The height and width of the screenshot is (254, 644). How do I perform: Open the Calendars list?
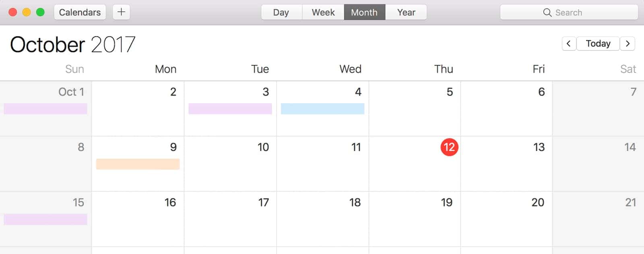click(80, 12)
